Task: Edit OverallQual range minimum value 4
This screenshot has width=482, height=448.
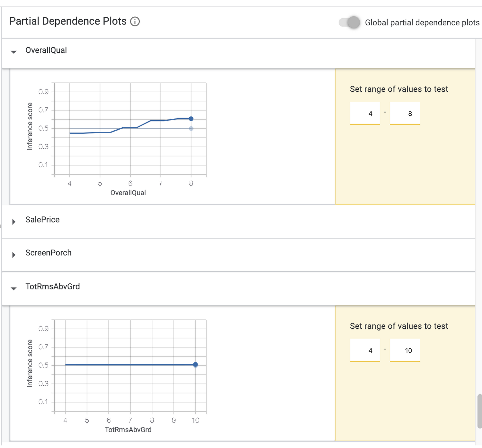Action: 365,114
